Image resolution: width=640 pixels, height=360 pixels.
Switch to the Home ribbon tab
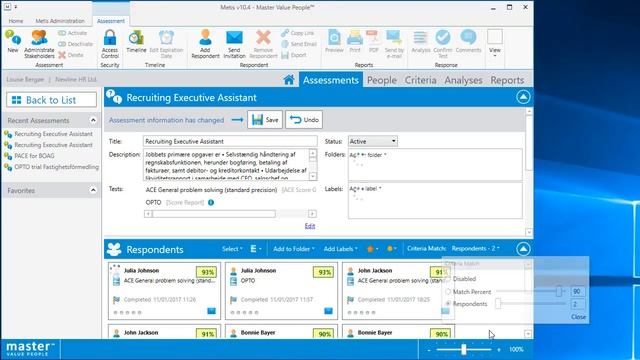tap(16, 21)
